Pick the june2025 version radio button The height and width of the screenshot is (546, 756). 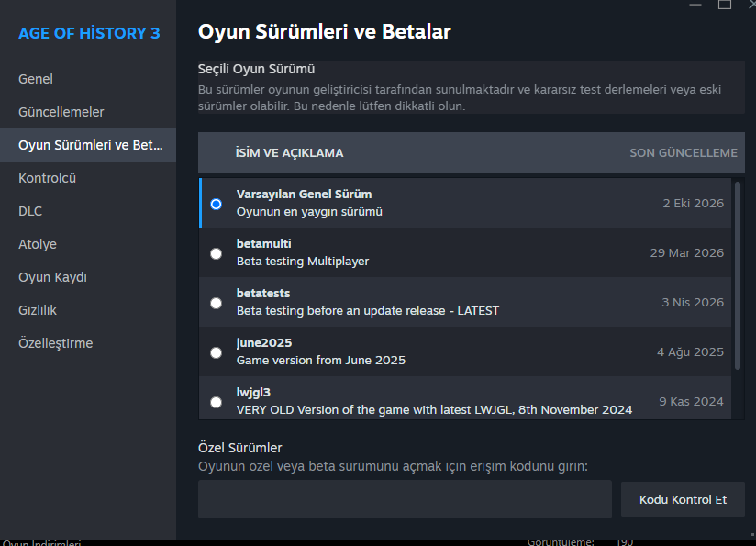coord(216,353)
